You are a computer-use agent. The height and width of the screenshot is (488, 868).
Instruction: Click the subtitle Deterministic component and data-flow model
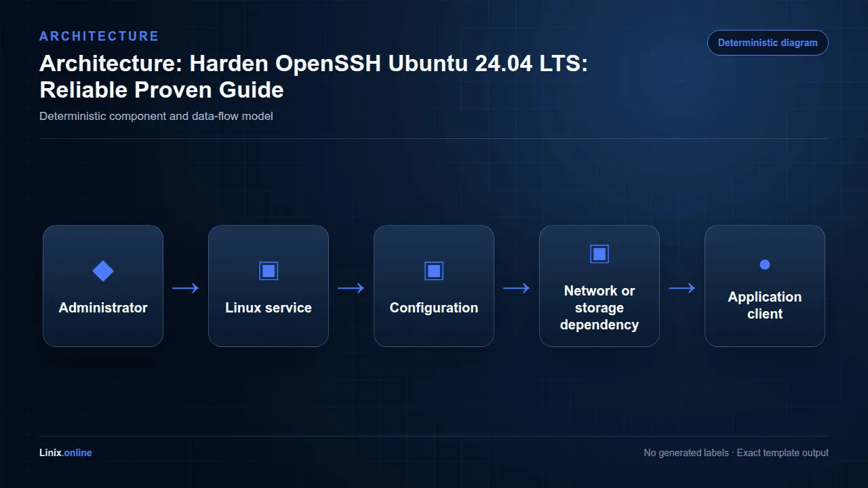tap(156, 116)
